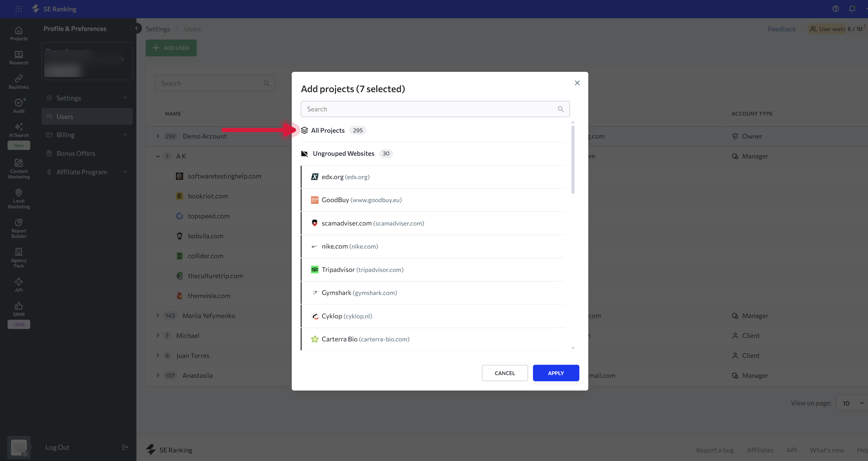Select the nike.com project row
The width and height of the screenshot is (868, 461).
[x=433, y=246]
